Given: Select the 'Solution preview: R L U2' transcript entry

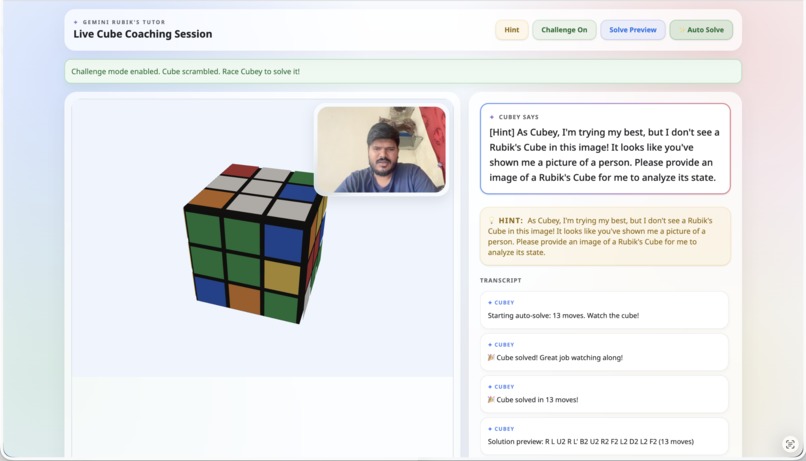Looking at the screenshot, I should 604,436.
